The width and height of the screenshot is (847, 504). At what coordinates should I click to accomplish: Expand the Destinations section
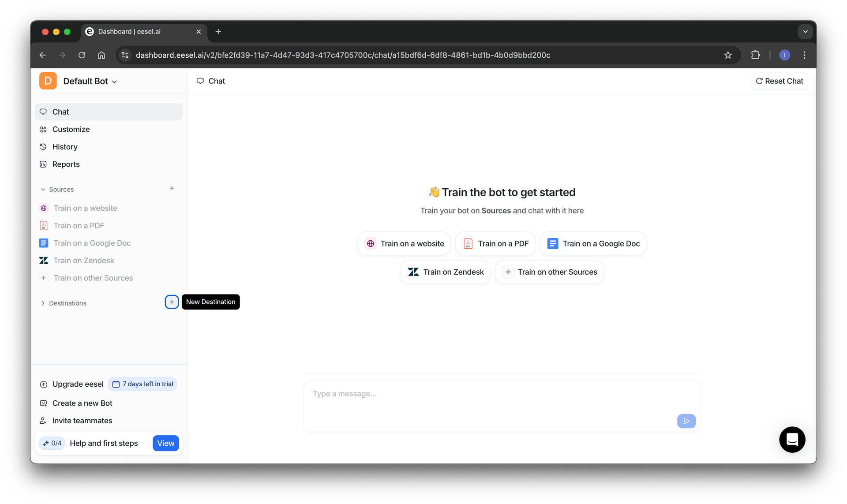coord(43,303)
